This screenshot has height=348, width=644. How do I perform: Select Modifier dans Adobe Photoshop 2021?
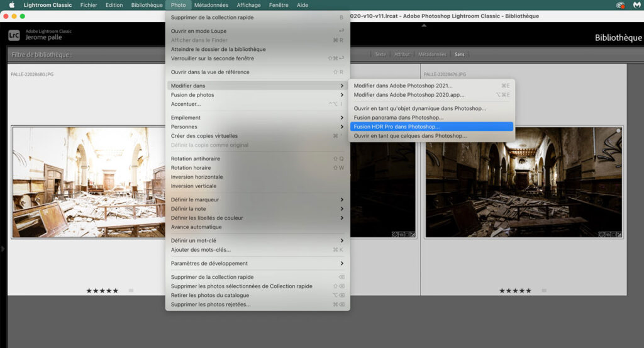pyautogui.click(x=402, y=86)
